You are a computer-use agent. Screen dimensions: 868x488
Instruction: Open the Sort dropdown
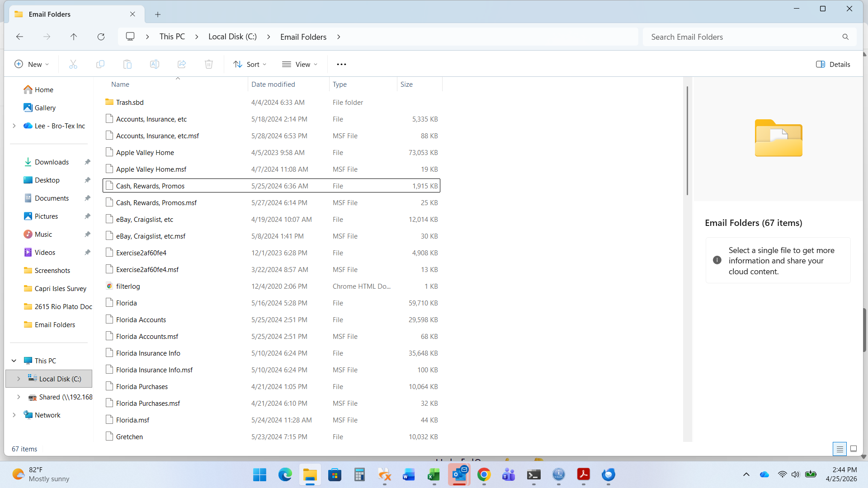(x=250, y=64)
